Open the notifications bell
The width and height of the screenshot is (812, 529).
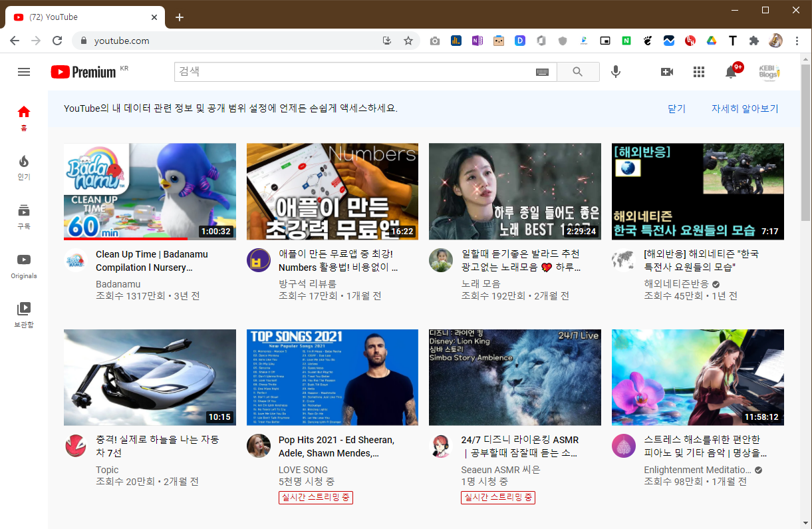731,72
